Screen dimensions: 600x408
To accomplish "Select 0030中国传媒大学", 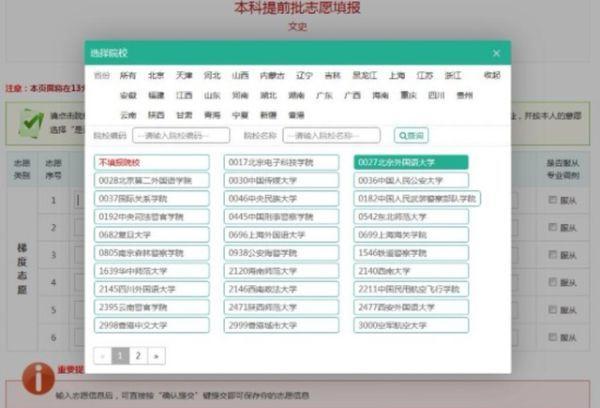I will 281,180.
